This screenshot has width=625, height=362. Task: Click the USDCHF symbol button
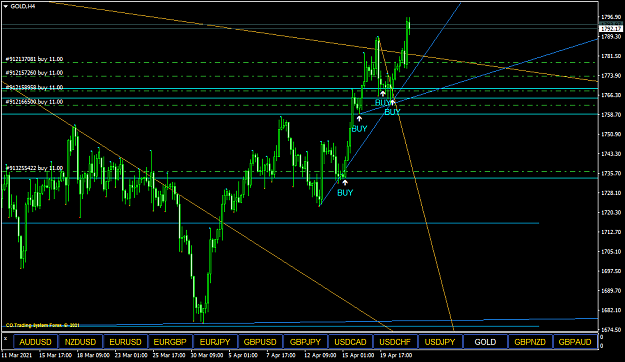(x=395, y=342)
